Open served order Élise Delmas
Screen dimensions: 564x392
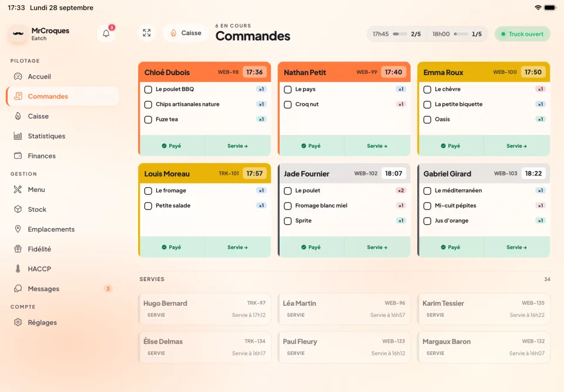point(204,347)
